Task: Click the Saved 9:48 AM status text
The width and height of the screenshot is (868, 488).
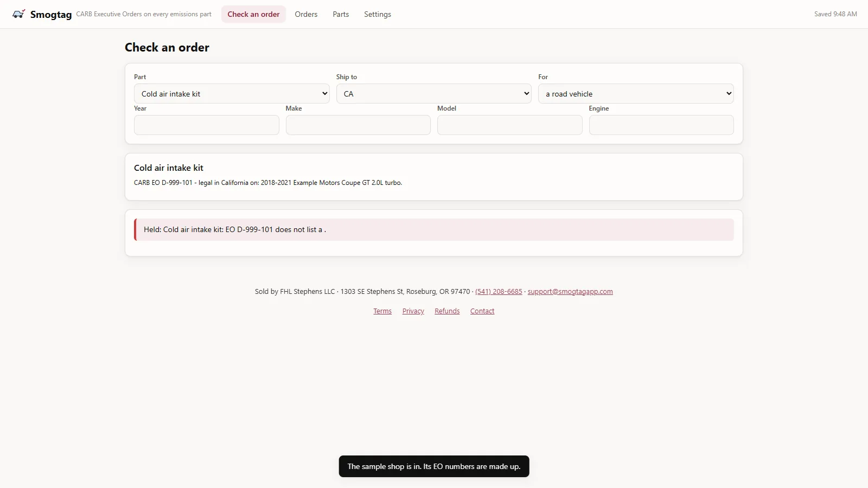Action: click(835, 14)
